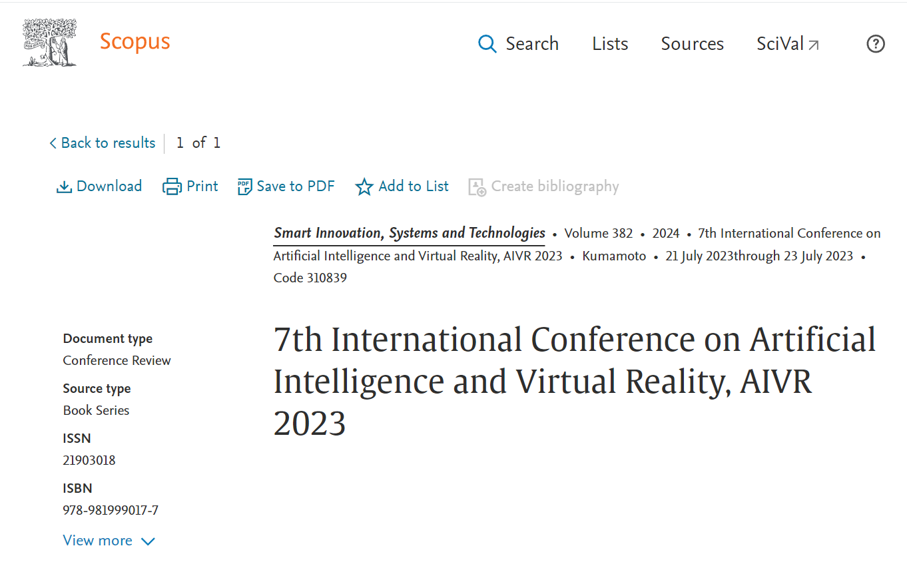Select the 21 July 2023through 23 July 2023 text
The image size is (907, 588).
click(759, 256)
